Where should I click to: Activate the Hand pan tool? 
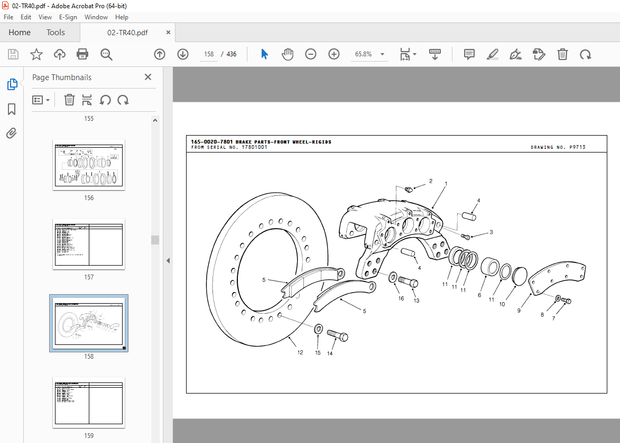[x=288, y=54]
